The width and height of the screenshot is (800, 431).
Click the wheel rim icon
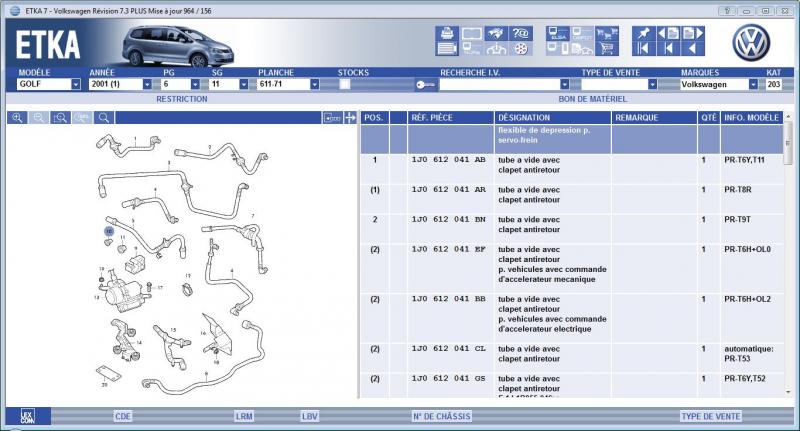[520, 48]
